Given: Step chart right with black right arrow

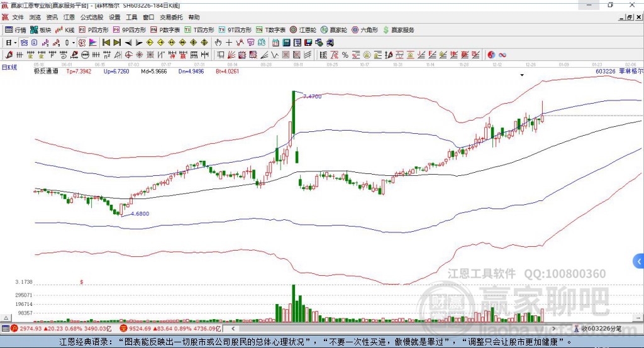Looking at the screenshot, I should [x=139, y=43].
